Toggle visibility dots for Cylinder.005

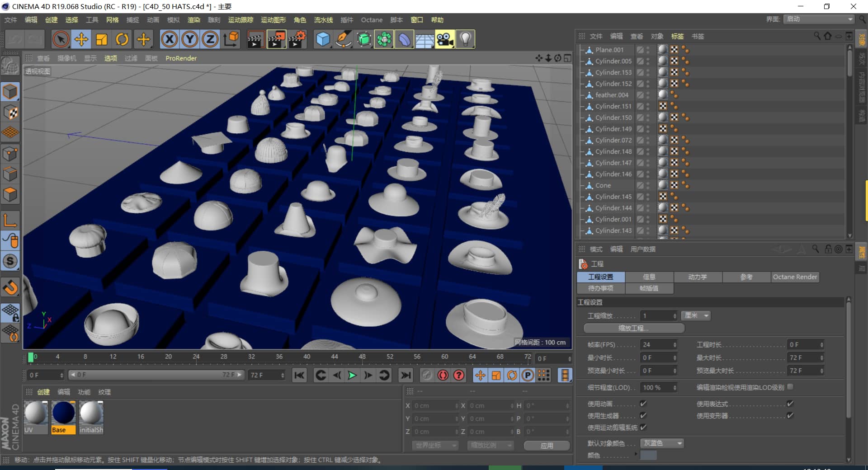coord(648,61)
